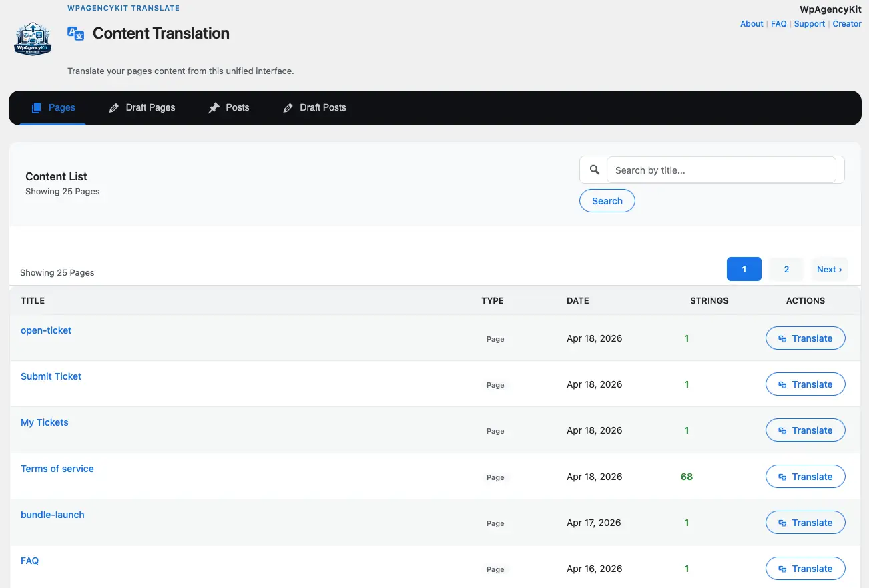Open the open-ticket page title
The height and width of the screenshot is (588, 869).
click(x=46, y=330)
